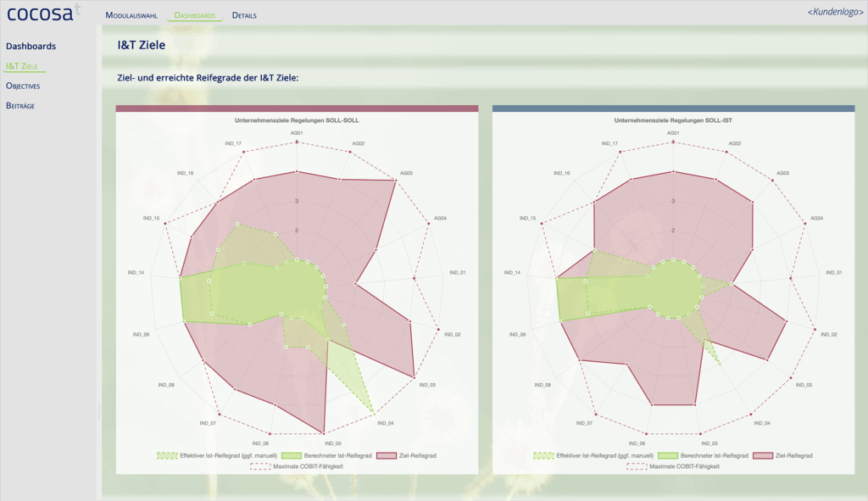This screenshot has height=501, width=868.
Task: Click the IND_14 label in SOLL-SOLL chart
Action: [x=136, y=272]
